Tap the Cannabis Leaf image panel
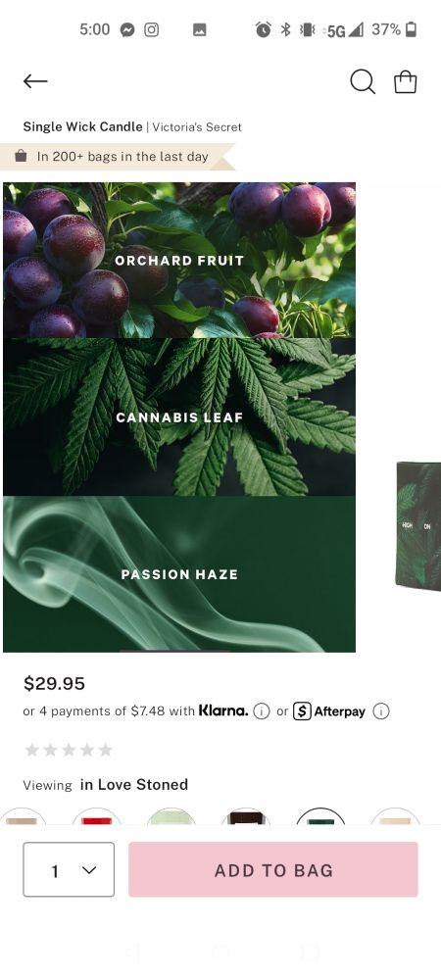This screenshot has height=980, width=441. point(179,416)
